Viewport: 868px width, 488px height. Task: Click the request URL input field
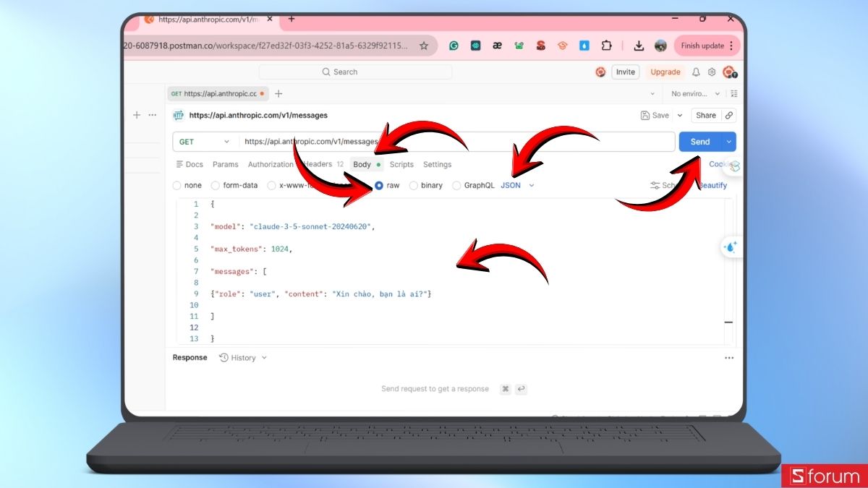(x=457, y=142)
